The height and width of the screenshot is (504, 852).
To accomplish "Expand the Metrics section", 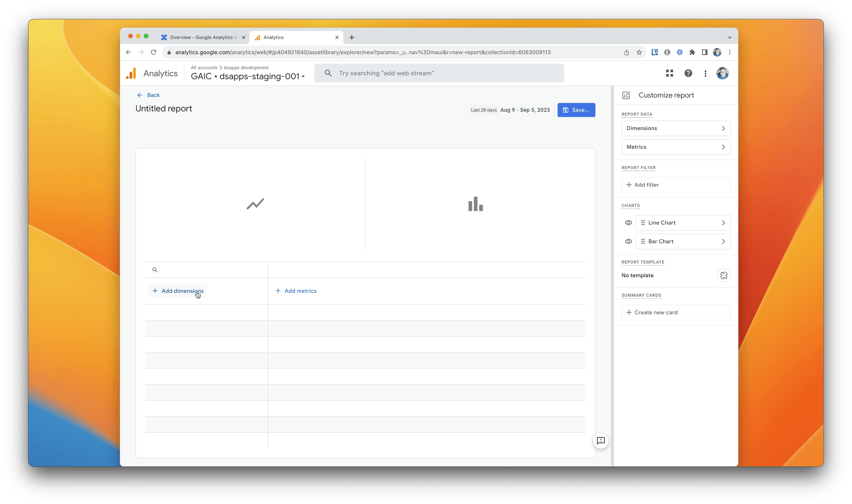I will click(676, 147).
